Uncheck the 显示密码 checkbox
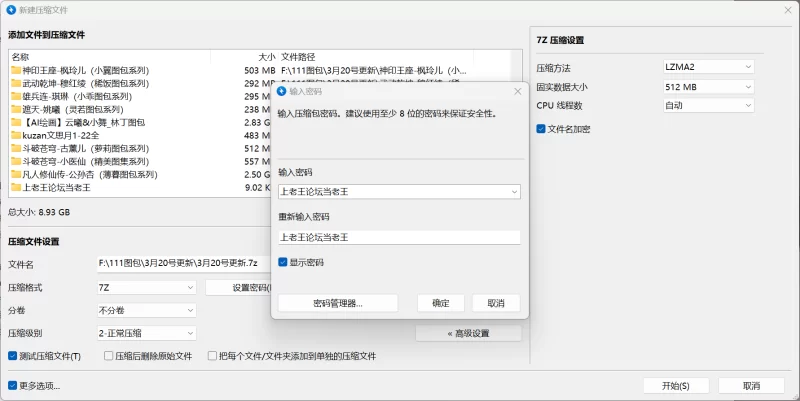800x401 pixels. (283, 262)
